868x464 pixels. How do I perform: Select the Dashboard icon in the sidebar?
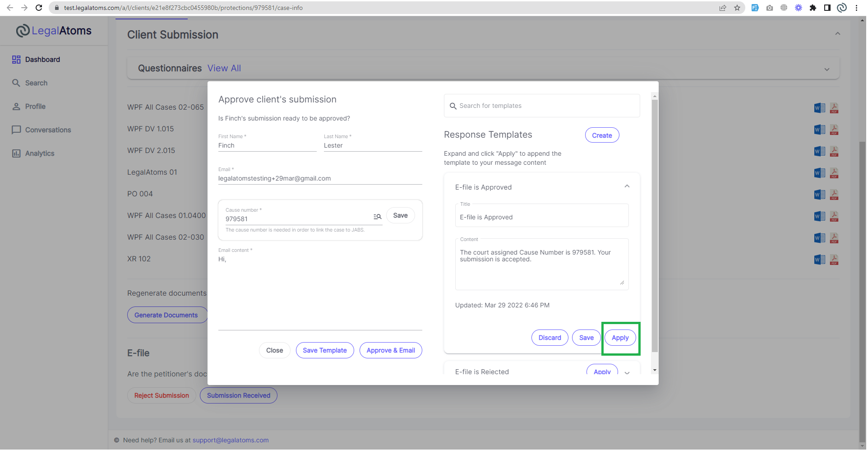(x=17, y=59)
